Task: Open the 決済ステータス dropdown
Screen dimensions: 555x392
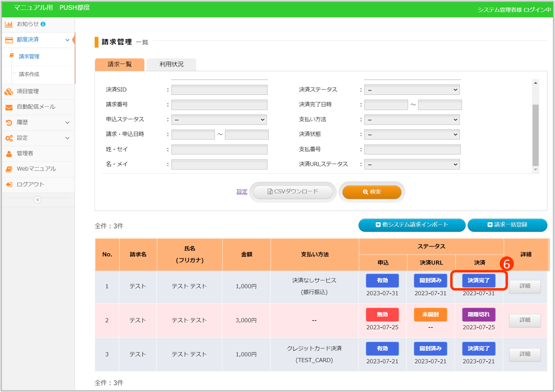Action: click(412, 90)
